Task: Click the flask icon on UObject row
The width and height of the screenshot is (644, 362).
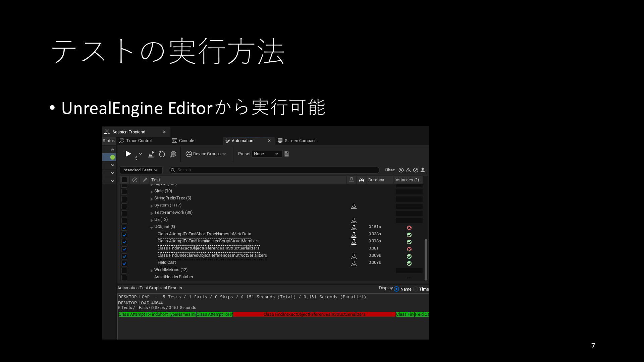Action: click(x=354, y=228)
